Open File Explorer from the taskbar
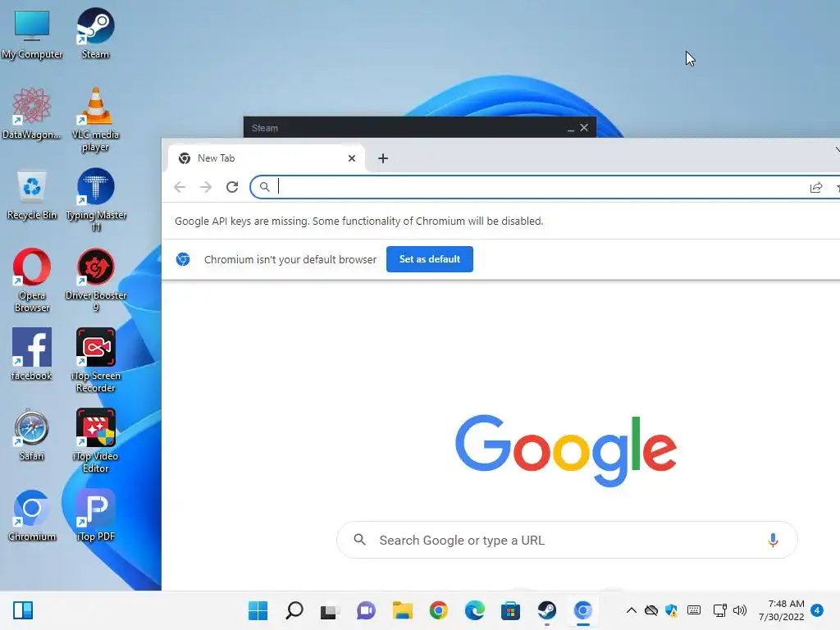Screen dimensions: 840x630 tap(402, 610)
